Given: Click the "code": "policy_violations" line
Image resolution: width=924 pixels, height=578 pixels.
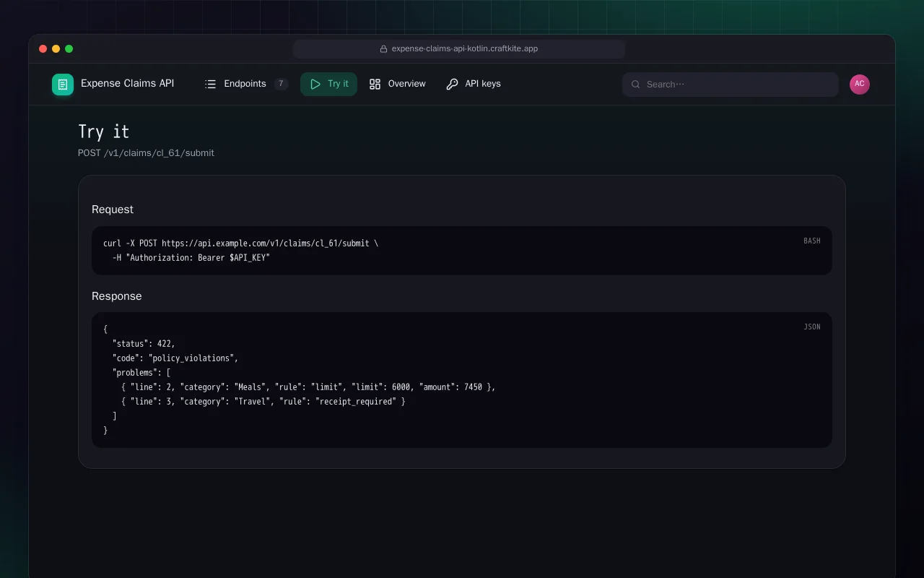Looking at the screenshot, I should tap(175, 358).
